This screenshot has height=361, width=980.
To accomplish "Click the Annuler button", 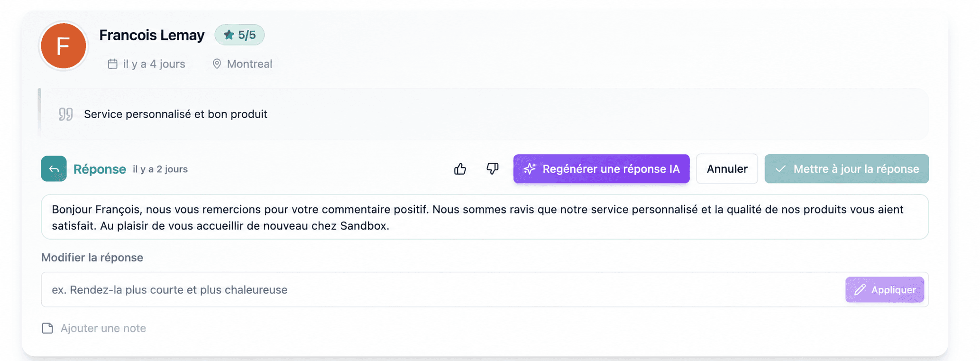I will click(x=727, y=169).
